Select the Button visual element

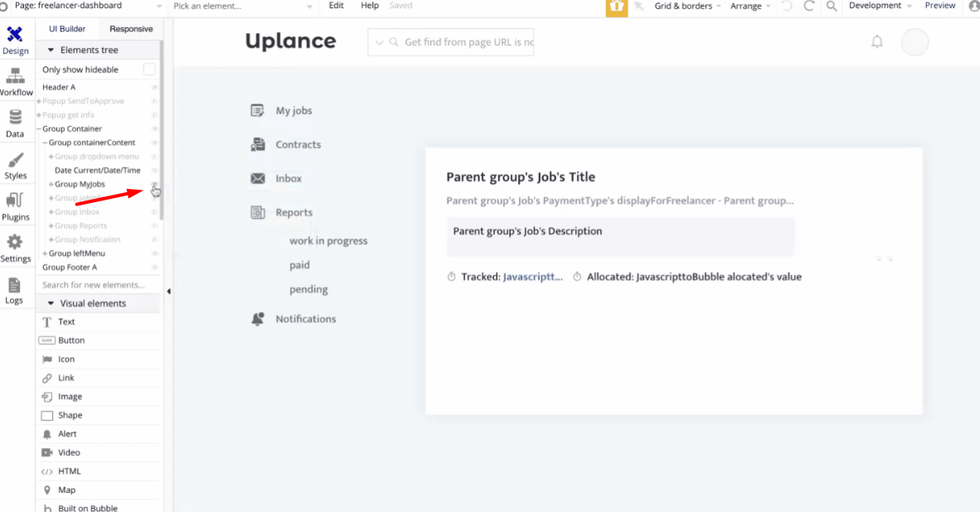(71, 341)
